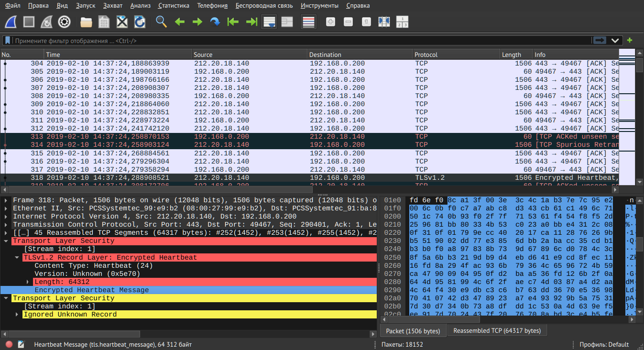The image size is (644, 350).
Task: Expand the Length: 64312 field
Action: (x=27, y=282)
